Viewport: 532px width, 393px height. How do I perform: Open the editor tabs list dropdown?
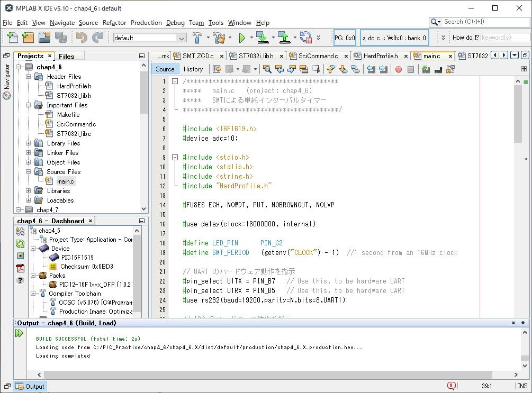coord(515,55)
